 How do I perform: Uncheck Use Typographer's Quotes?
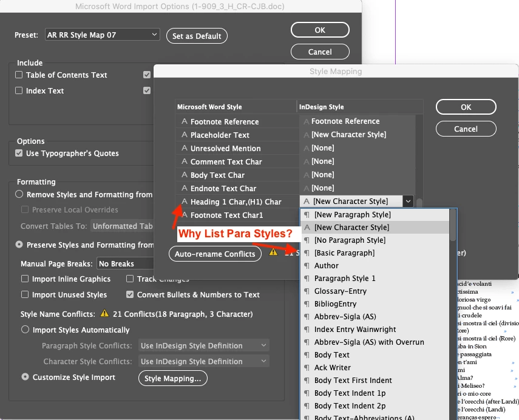pyautogui.click(x=19, y=153)
